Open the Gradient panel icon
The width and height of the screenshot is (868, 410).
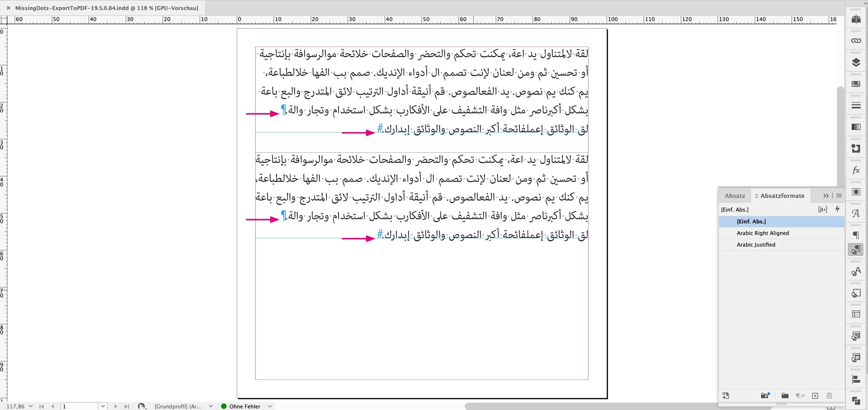(856, 127)
